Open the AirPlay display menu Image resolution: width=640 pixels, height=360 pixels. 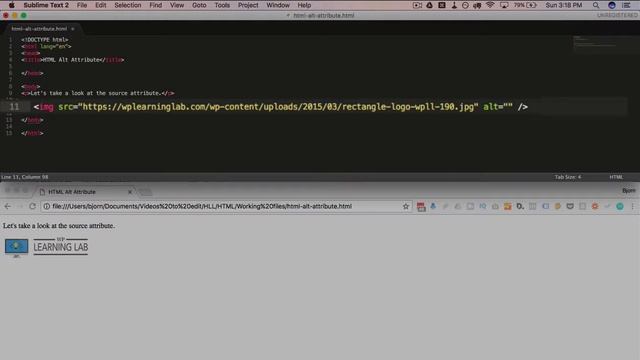pos(504,5)
